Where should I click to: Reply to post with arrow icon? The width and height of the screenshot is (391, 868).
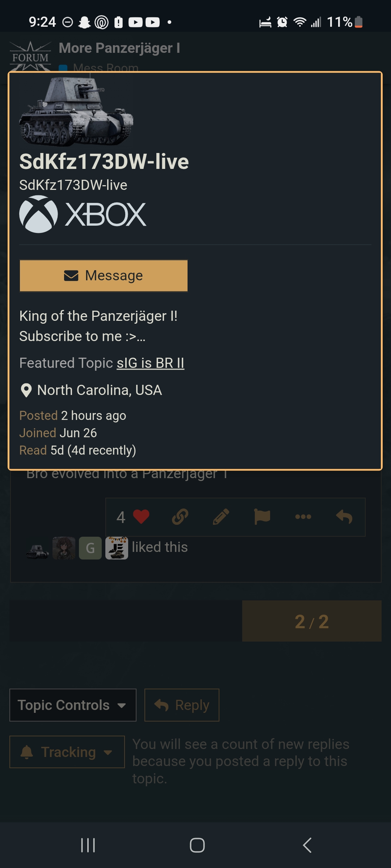point(344,516)
